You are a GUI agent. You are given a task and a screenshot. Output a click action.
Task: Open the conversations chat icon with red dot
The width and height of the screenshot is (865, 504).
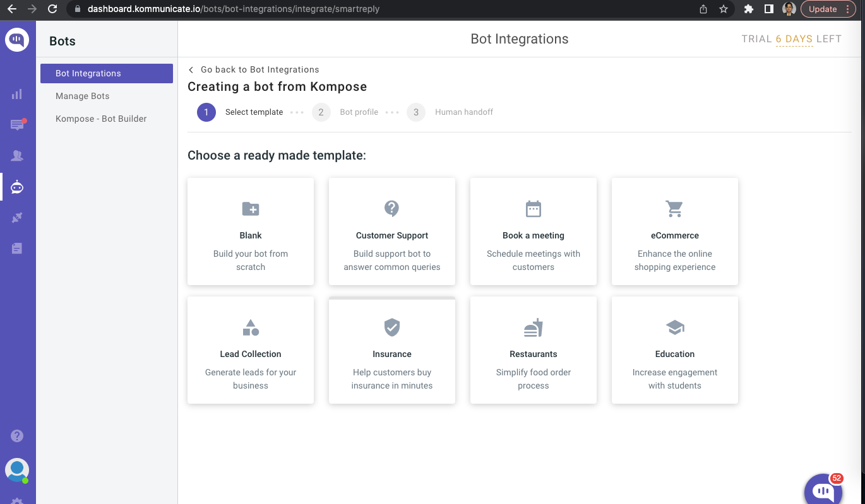coord(17,125)
